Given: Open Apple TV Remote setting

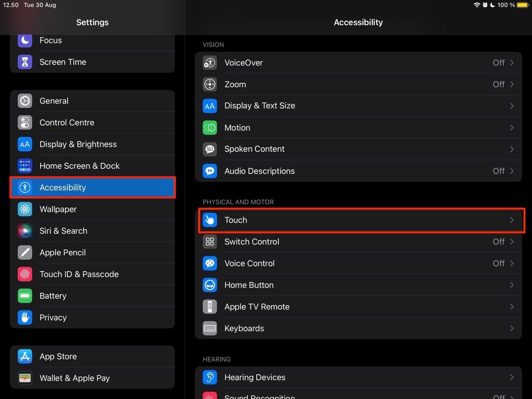Looking at the screenshot, I should point(358,306).
